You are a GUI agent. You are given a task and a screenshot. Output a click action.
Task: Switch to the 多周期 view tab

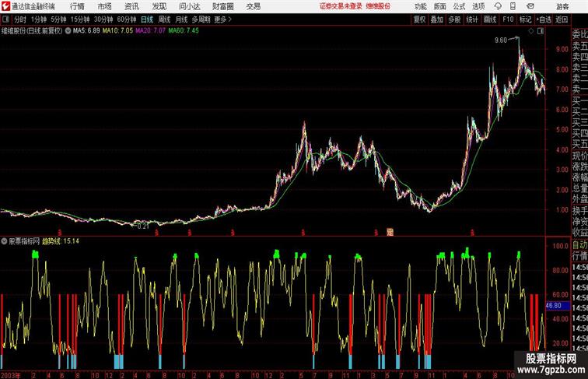coord(201,19)
